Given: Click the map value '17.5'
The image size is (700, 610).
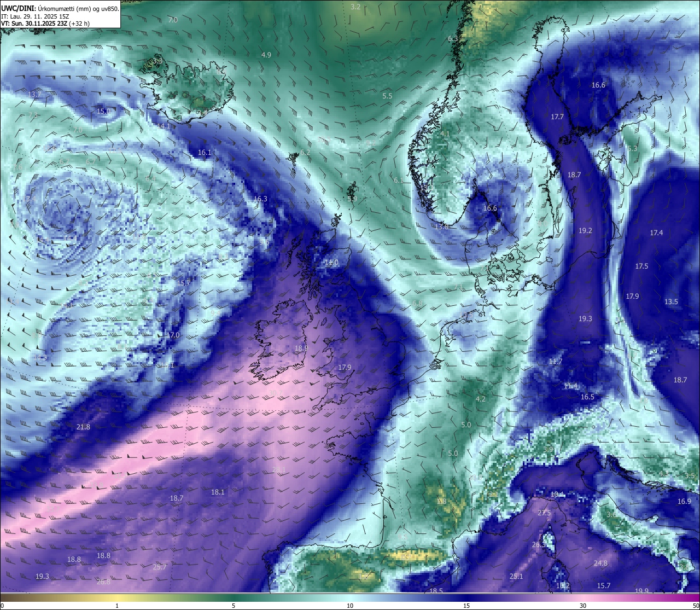Looking at the screenshot, I should tap(641, 266).
